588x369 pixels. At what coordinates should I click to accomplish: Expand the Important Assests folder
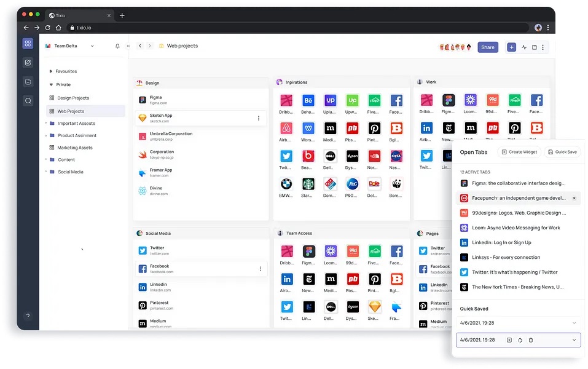(46, 123)
